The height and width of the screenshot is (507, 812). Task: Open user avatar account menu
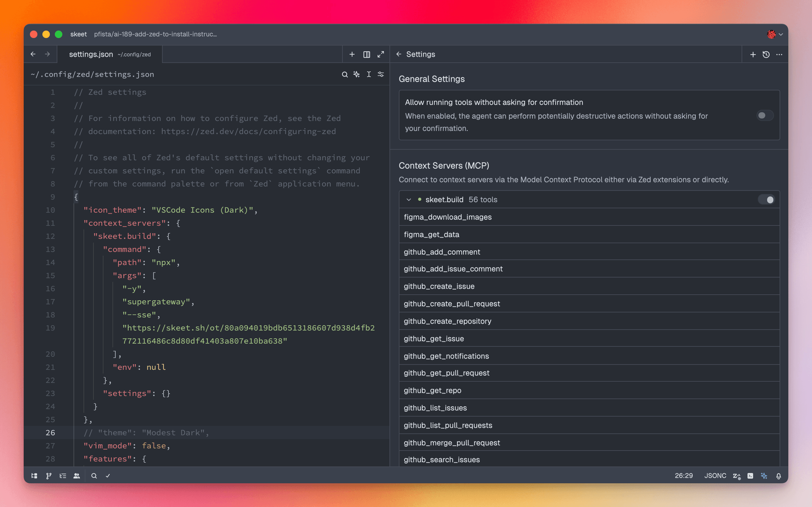[x=775, y=34]
